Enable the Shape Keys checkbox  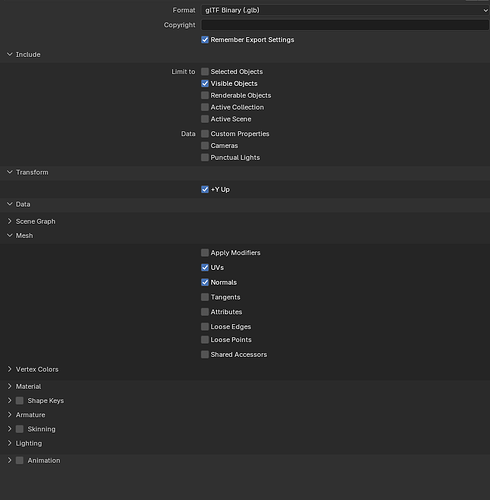[x=20, y=401]
